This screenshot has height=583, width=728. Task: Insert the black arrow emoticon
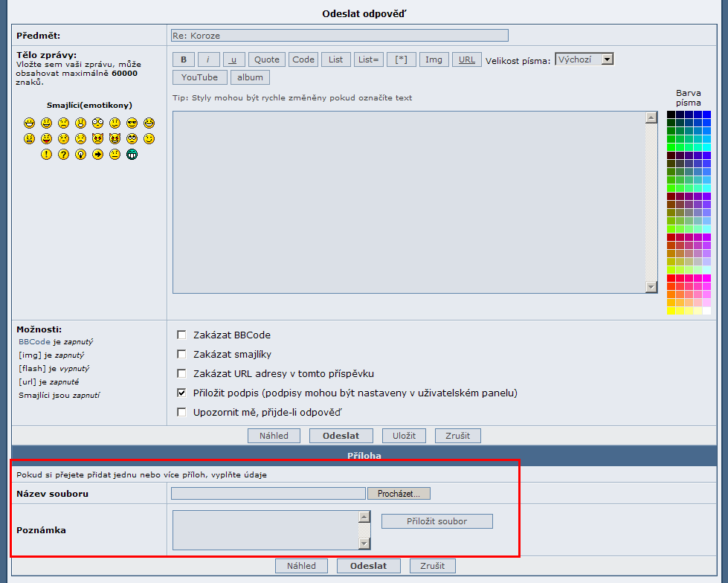coord(98,155)
